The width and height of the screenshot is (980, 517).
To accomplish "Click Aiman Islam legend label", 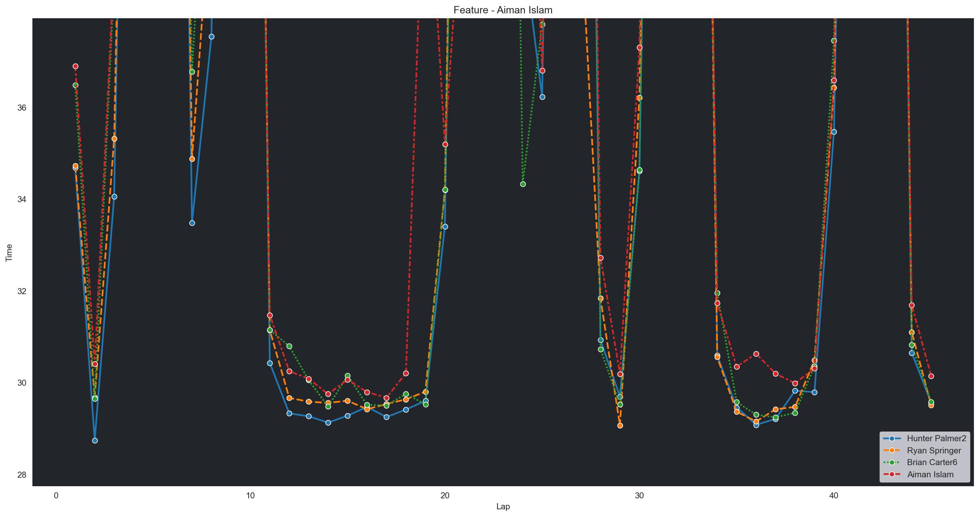I will (x=930, y=474).
